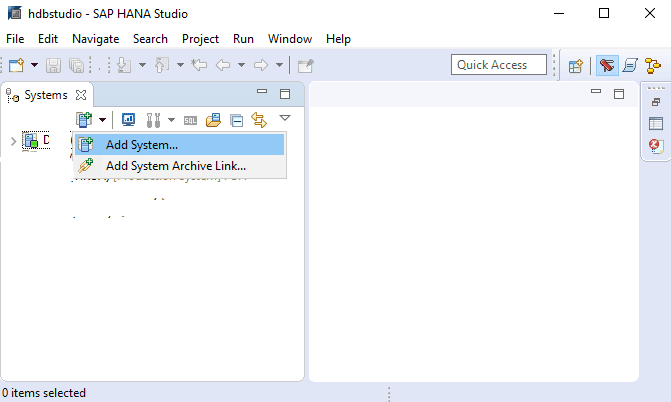
Task: Click the Find System folder icon
Action: 213,120
